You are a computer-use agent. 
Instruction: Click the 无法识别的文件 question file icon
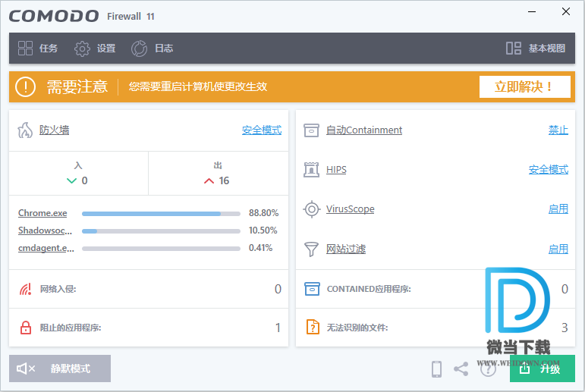tap(313, 327)
